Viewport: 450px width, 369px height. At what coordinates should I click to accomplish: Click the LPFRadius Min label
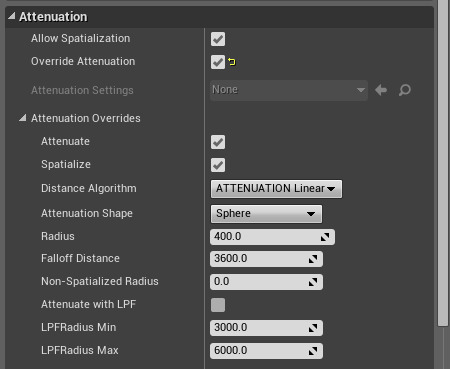79,327
